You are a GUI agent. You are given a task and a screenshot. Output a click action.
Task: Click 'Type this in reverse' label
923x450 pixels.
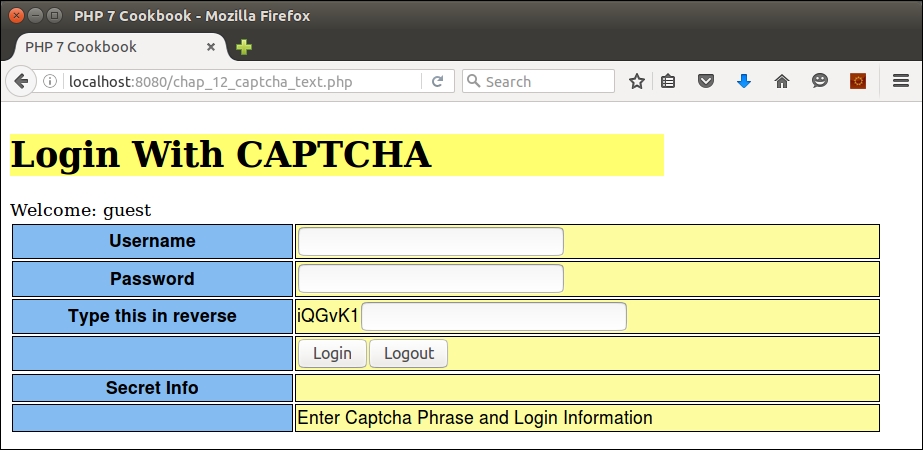tap(152, 316)
